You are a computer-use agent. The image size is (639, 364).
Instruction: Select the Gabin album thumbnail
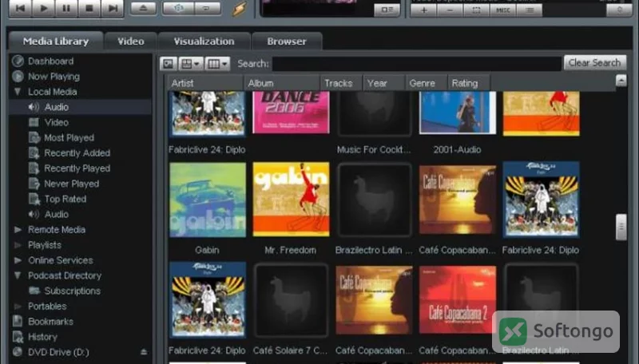click(x=208, y=200)
